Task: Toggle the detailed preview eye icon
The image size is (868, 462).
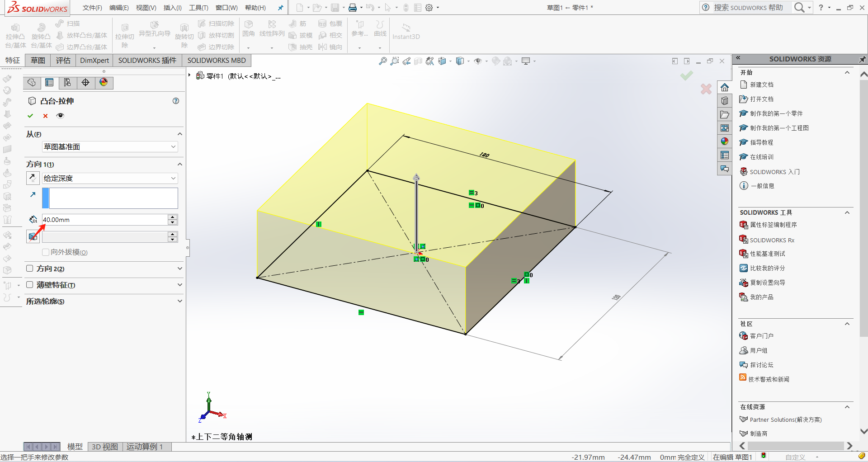Action: tap(60, 116)
